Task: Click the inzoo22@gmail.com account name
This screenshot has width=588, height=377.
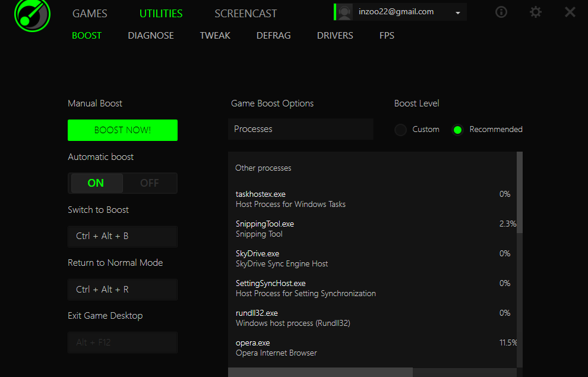Action: coord(396,12)
